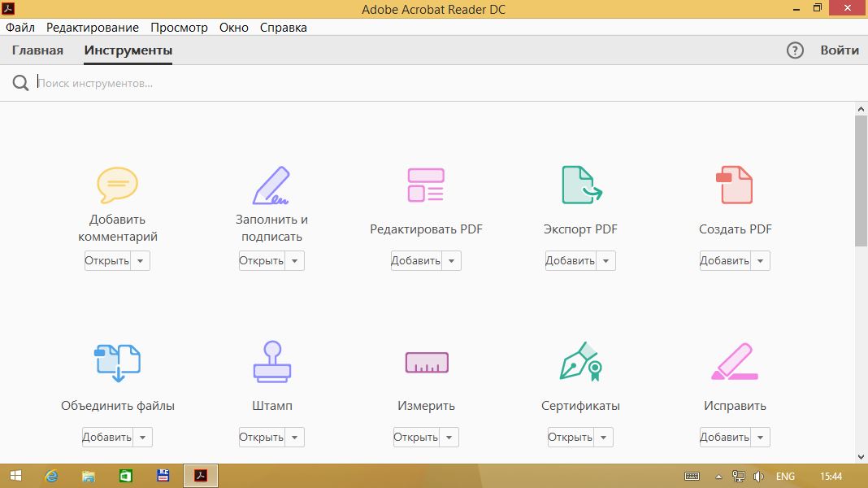Click the Войти sign-in link
Screen dimensions: 868x488
tap(840, 50)
